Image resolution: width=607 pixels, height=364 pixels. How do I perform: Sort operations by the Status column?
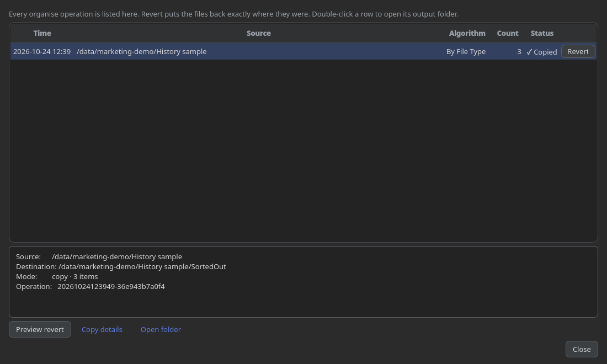pyautogui.click(x=541, y=33)
